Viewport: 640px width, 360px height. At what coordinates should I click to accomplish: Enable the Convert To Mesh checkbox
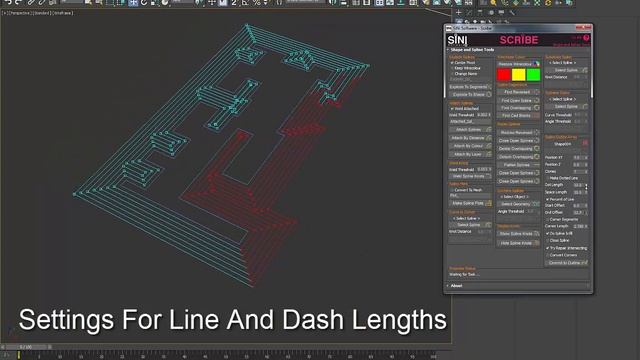451,190
